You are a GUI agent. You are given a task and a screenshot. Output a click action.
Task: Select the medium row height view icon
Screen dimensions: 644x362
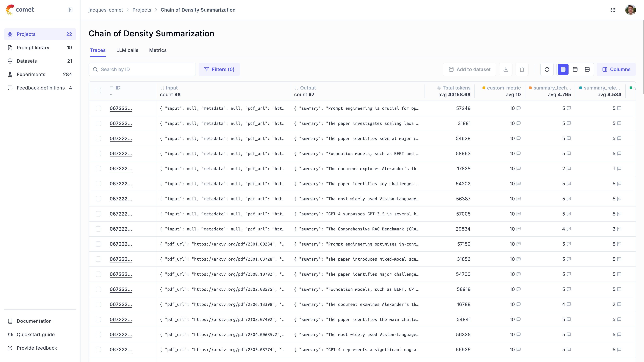tap(575, 69)
